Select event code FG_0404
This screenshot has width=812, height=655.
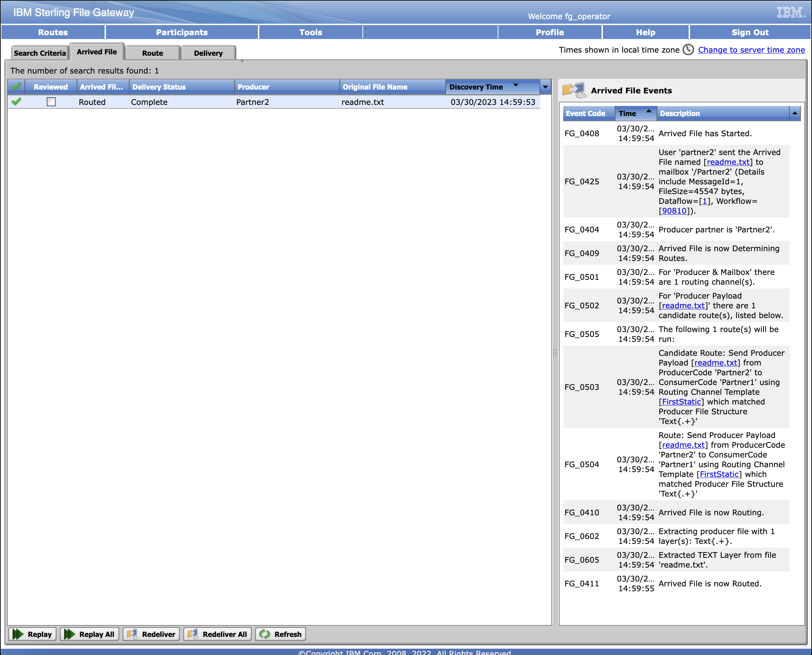point(581,229)
